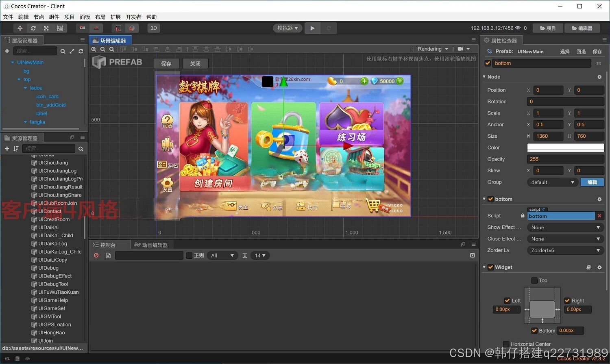Select the icon_card node

click(47, 97)
